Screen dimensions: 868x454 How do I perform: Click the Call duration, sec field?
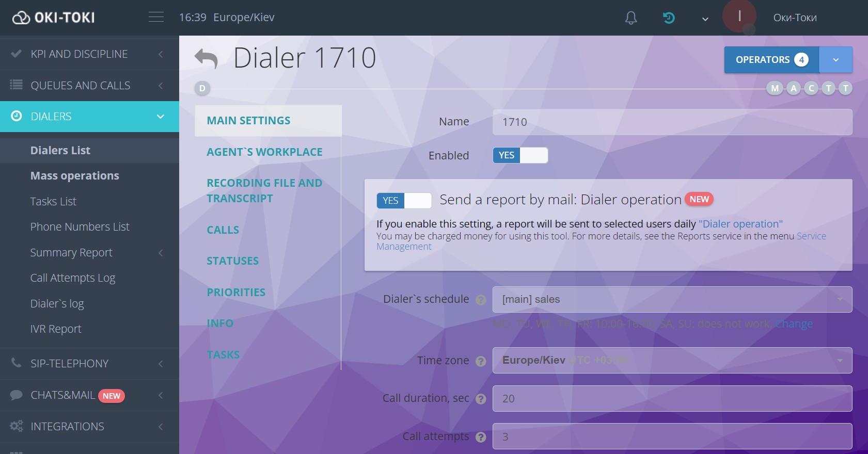(x=672, y=399)
